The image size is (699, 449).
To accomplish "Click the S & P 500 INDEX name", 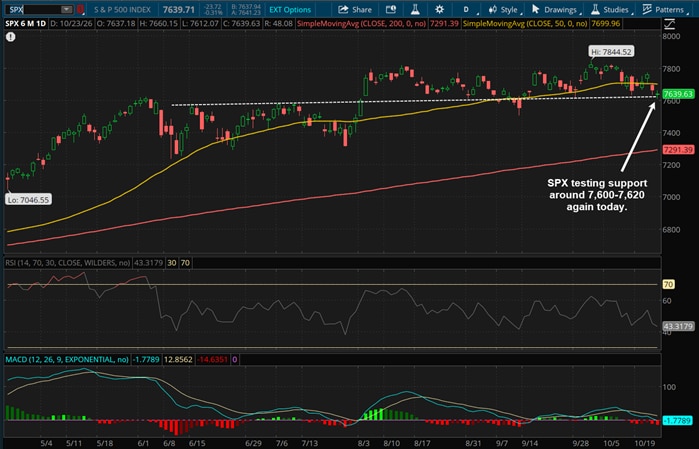I will tap(122, 10).
